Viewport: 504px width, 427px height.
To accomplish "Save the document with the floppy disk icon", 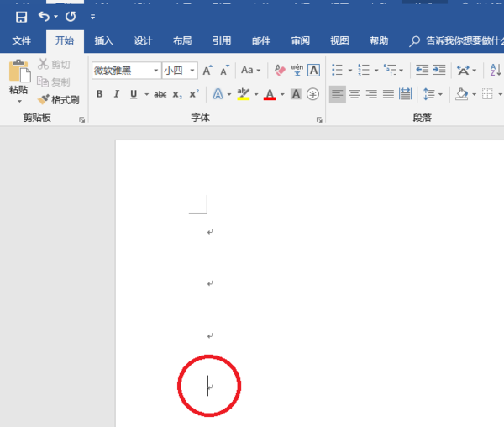I will pyautogui.click(x=21, y=17).
